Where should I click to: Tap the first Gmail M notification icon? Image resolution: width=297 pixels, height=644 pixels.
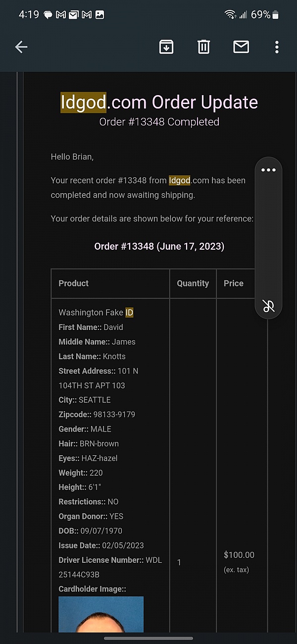tap(61, 15)
